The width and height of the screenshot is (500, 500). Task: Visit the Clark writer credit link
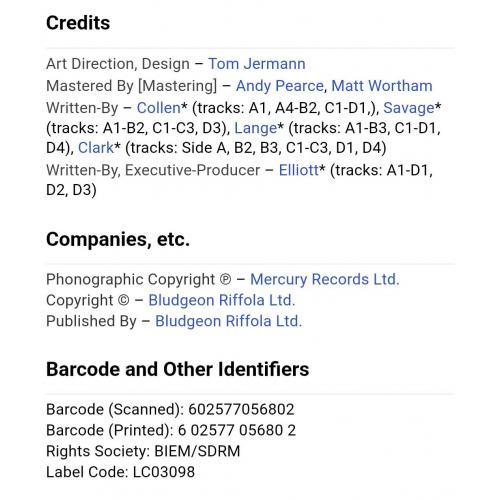click(96, 148)
